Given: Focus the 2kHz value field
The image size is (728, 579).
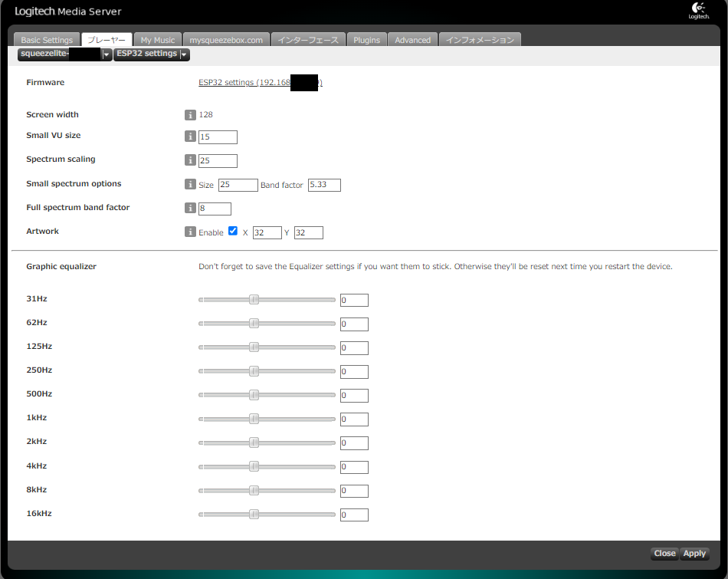Looking at the screenshot, I should point(354,443).
